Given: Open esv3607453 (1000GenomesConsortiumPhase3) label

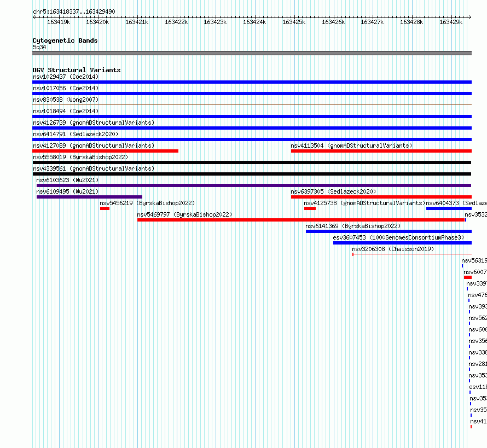Looking at the screenshot, I should [398, 237].
